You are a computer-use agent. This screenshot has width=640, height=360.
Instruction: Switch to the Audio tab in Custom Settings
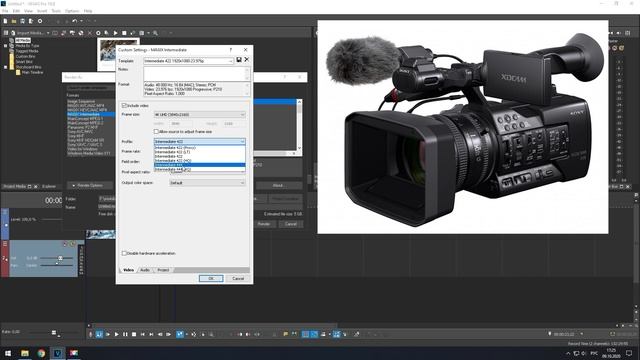point(145,270)
